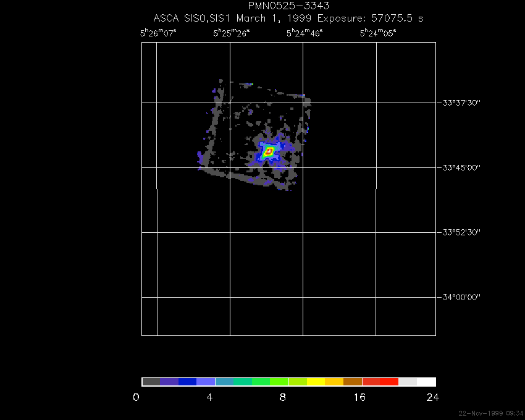Pick the dark gray colorbar swatch
Screen dimensions: 525x420
151,382
